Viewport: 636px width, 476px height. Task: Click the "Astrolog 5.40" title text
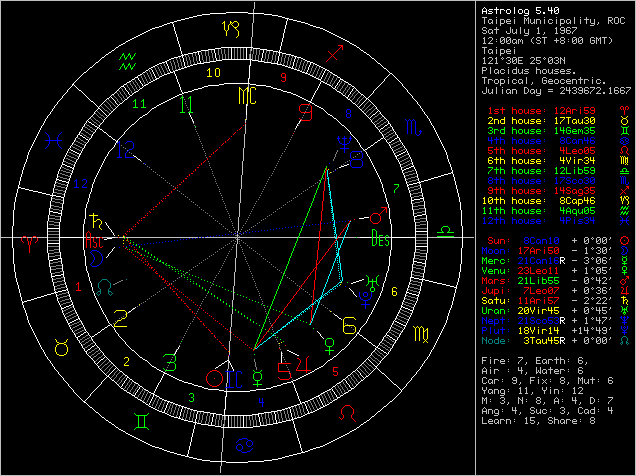click(x=515, y=8)
